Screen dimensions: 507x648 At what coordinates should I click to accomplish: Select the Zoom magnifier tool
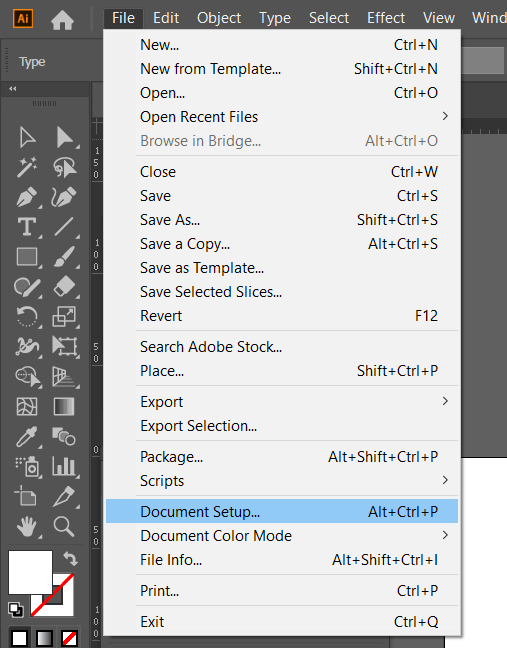pyautogui.click(x=64, y=526)
